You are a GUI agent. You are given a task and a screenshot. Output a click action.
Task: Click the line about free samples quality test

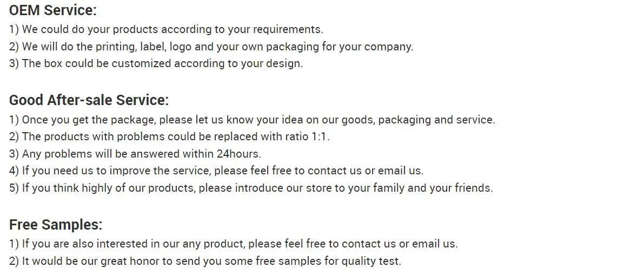coord(205,261)
